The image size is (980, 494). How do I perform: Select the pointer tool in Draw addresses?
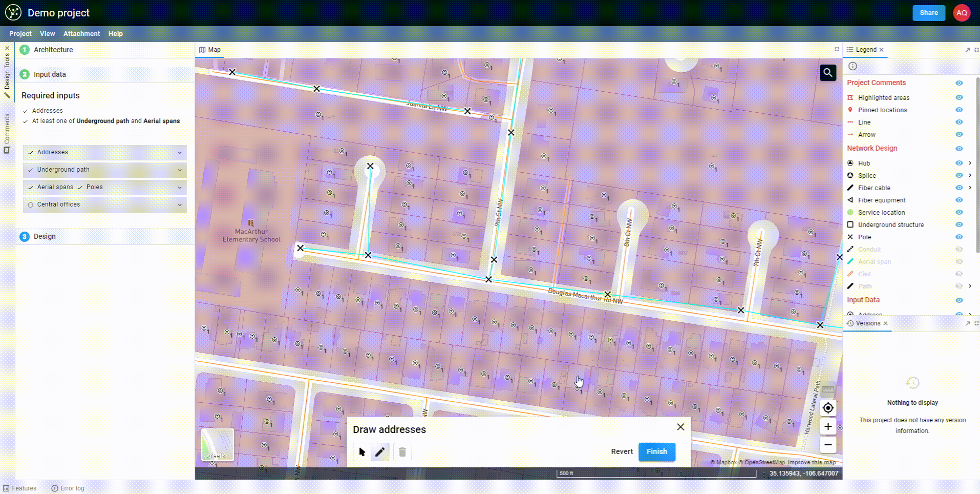[x=362, y=452]
